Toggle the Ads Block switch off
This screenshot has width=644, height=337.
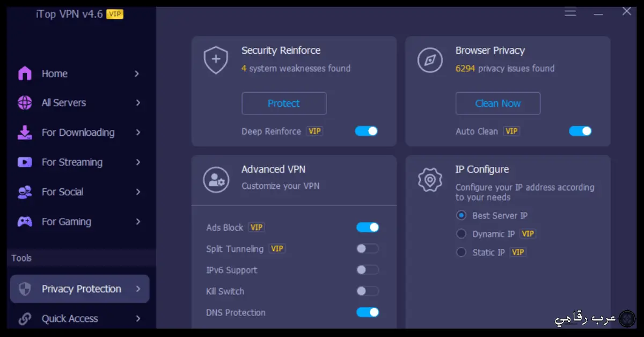(367, 227)
